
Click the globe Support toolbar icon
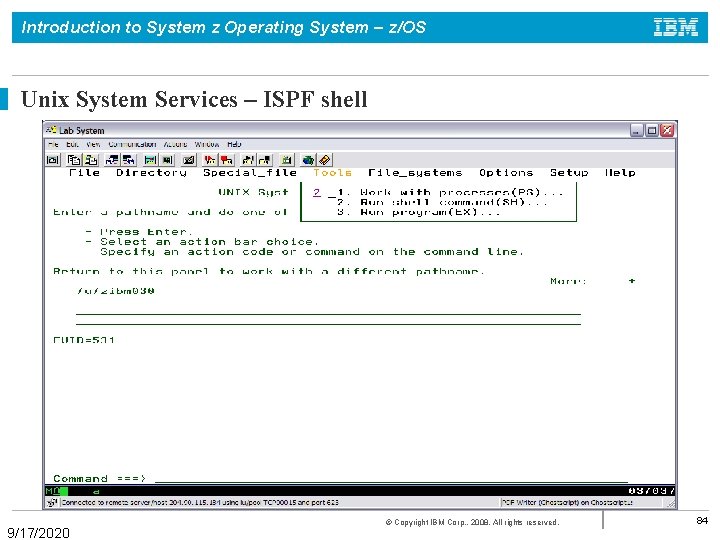point(308,160)
